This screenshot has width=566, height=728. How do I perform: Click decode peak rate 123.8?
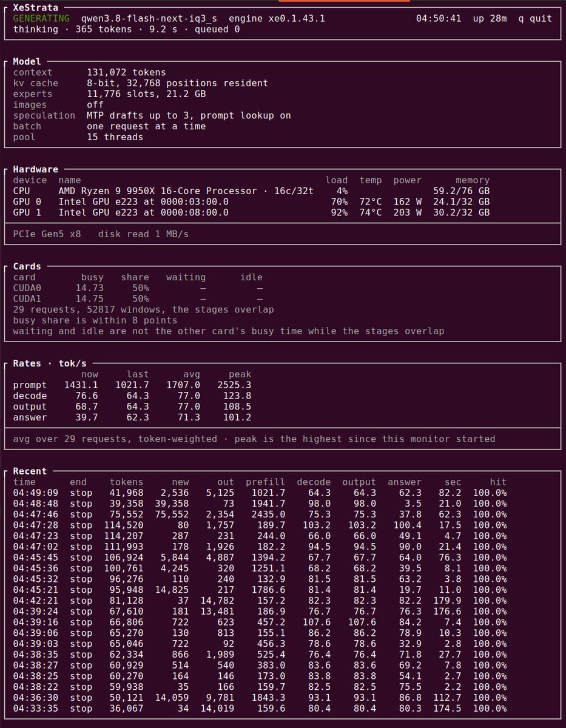[x=237, y=396]
